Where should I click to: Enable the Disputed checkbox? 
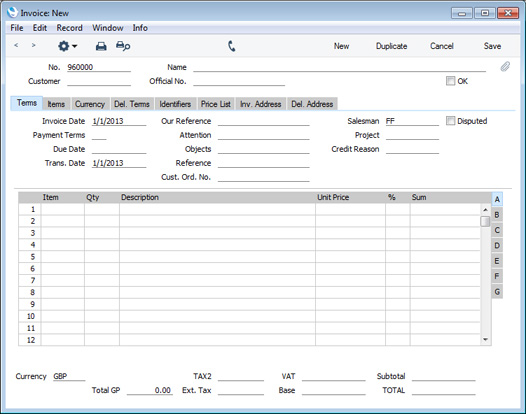(x=450, y=121)
